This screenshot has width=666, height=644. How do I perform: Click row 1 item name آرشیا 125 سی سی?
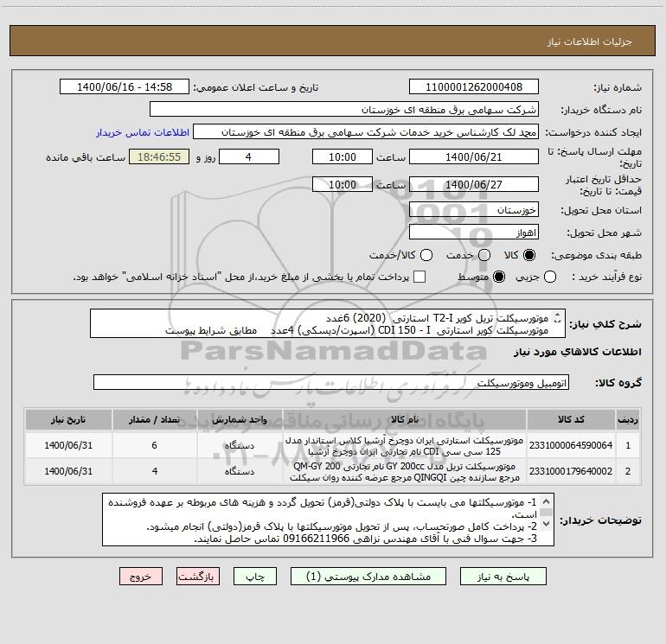pyautogui.click(x=405, y=446)
